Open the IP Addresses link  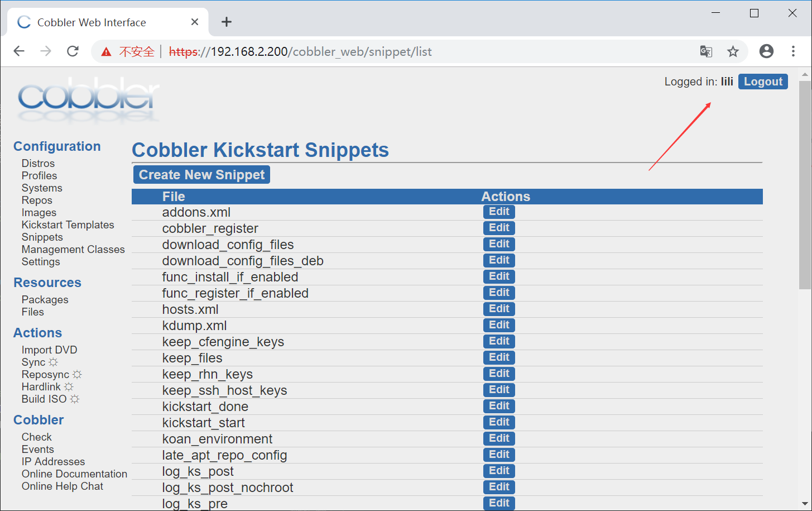54,462
